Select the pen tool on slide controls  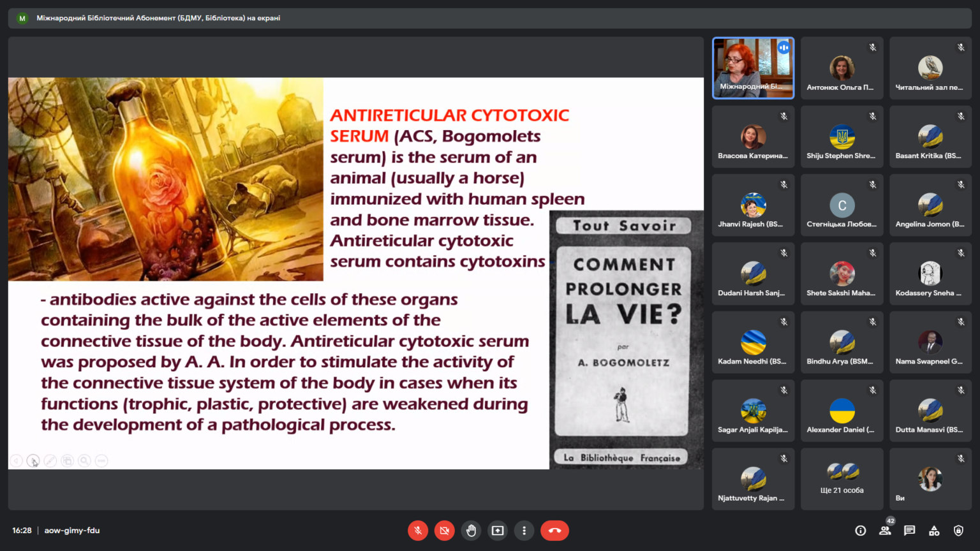point(50,460)
